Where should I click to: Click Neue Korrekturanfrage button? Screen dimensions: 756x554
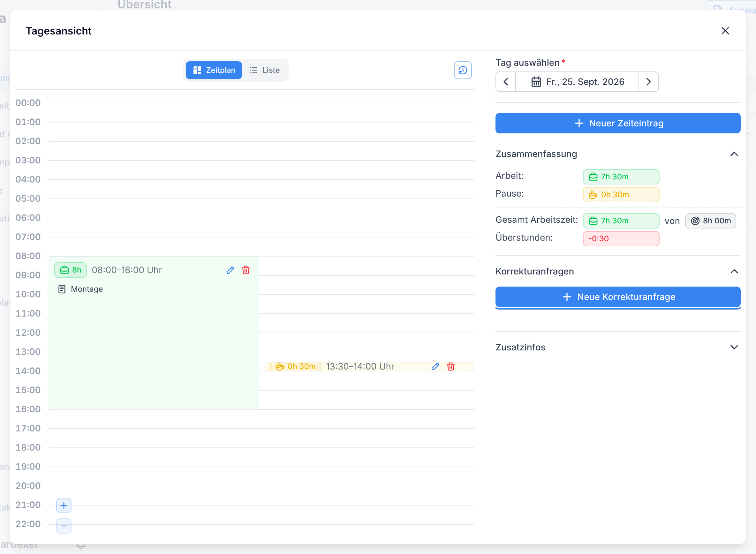(618, 297)
